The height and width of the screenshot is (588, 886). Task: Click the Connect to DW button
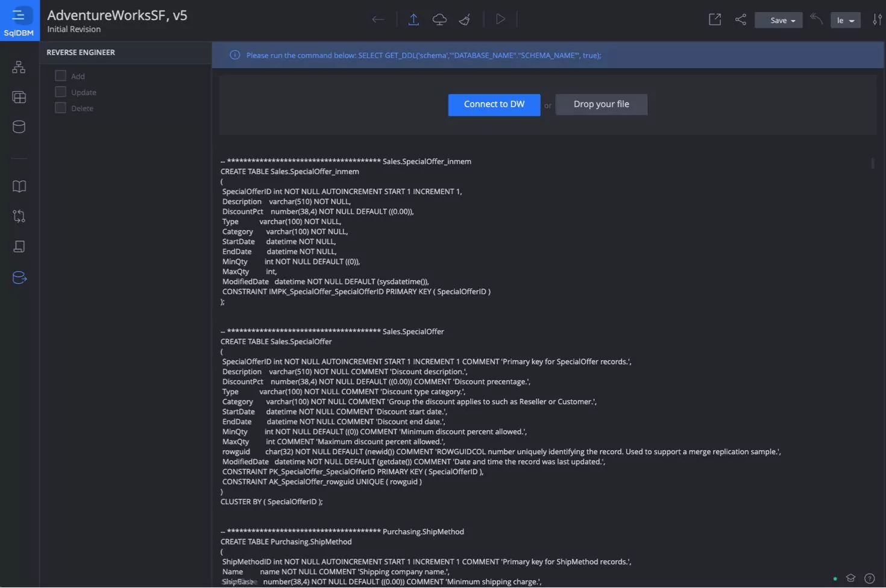(494, 104)
